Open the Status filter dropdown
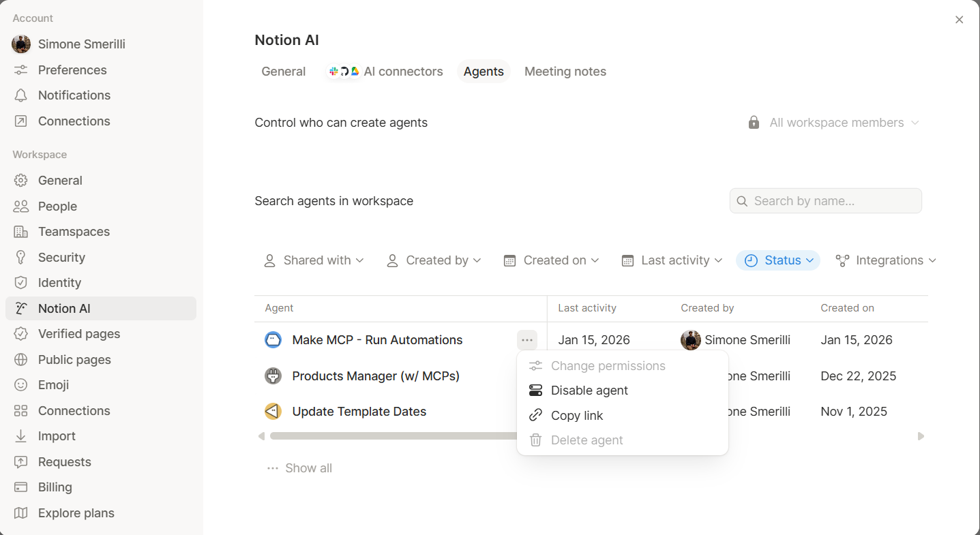 pos(777,260)
